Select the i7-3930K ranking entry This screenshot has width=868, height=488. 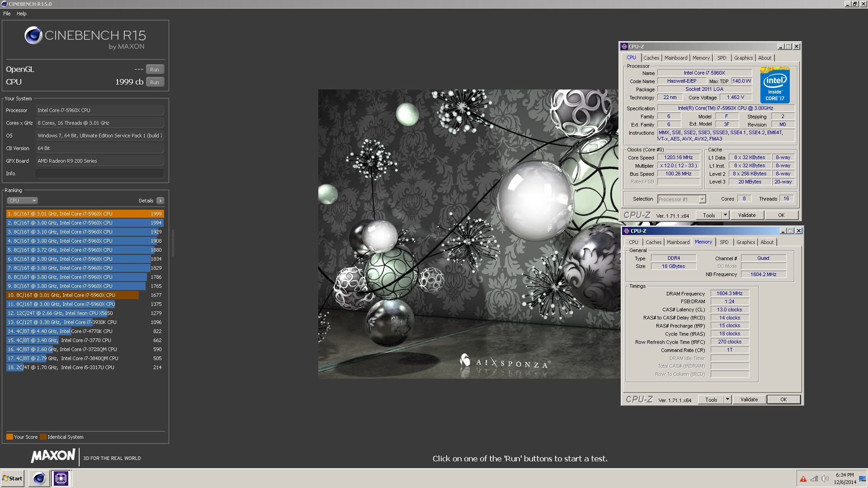[85, 322]
